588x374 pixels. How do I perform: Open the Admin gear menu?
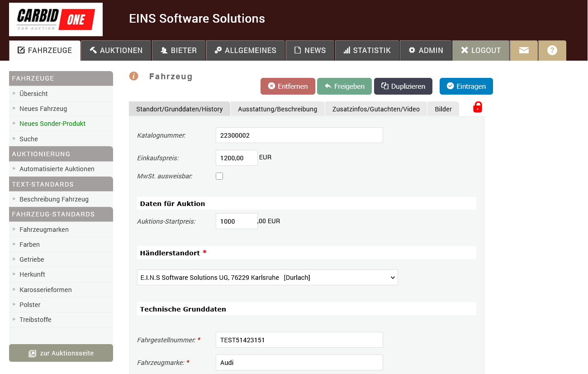(426, 50)
